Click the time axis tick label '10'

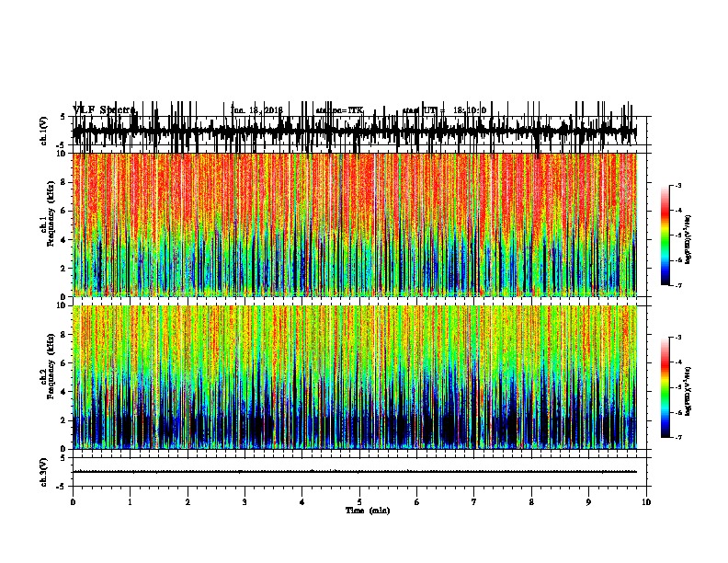click(646, 502)
